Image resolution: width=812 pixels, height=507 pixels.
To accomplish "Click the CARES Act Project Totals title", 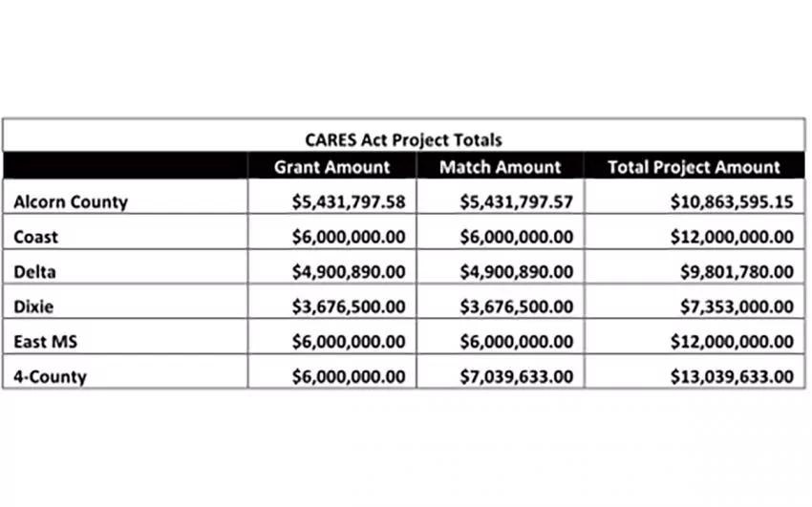I will click(x=403, y=139).
